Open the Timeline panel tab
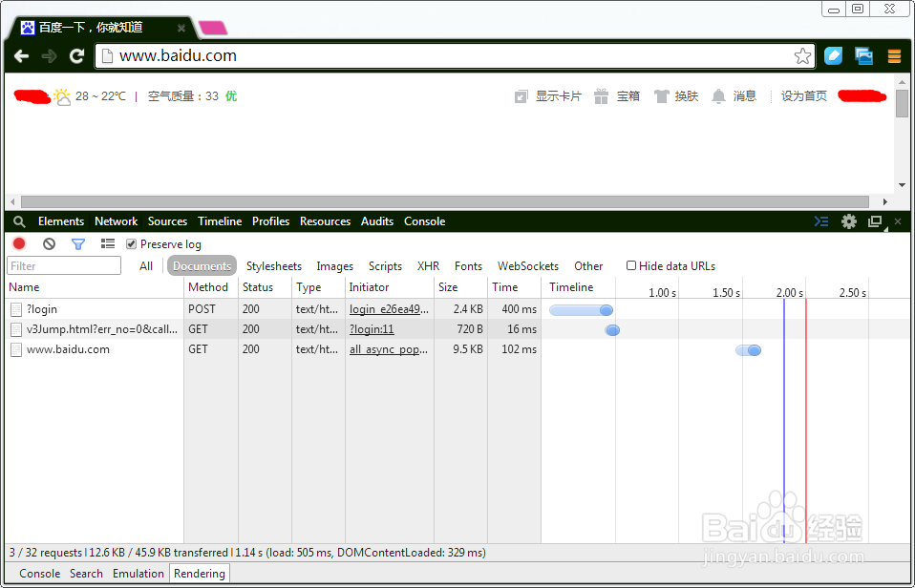The image size is (915, 588). pos(220,221)
